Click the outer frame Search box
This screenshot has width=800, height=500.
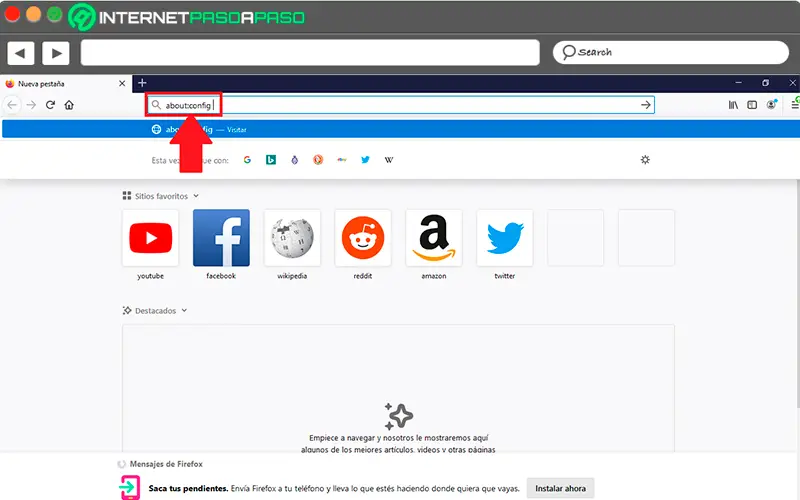(670, 52)
